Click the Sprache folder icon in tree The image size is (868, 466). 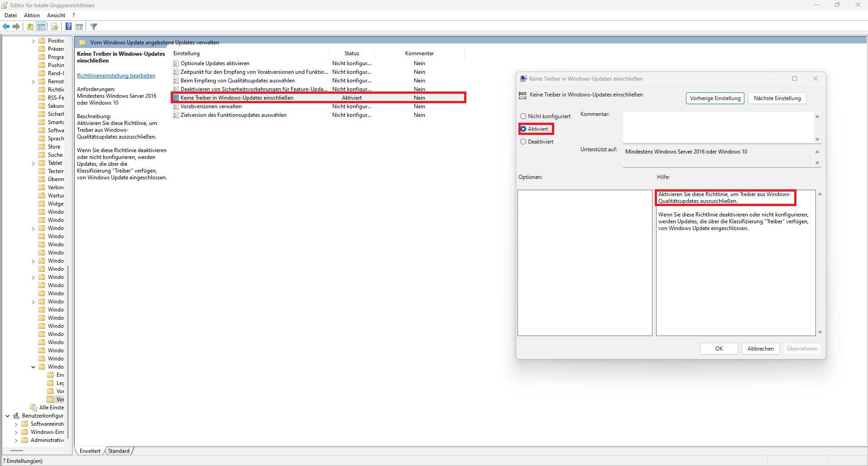(x=42, y=139)
